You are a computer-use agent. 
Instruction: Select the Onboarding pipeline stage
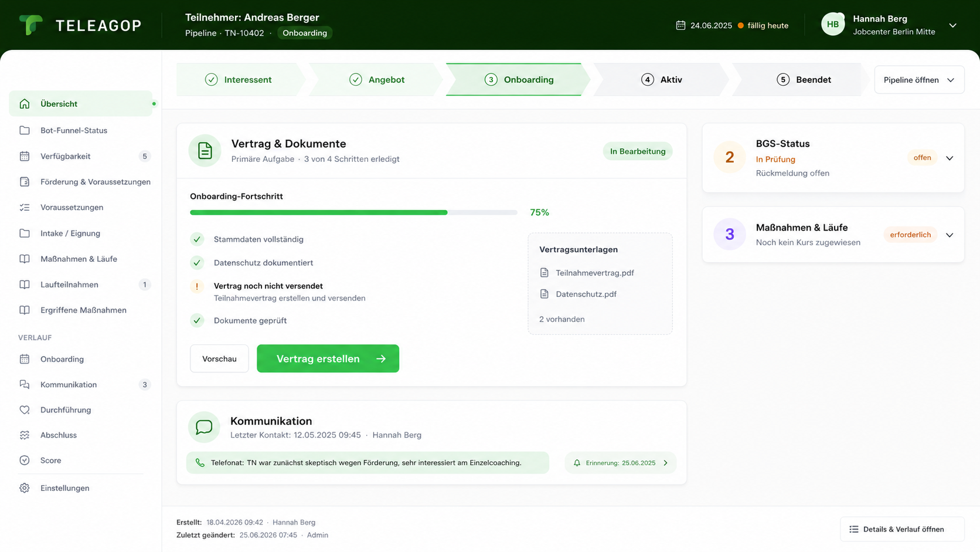coord(519,80)
